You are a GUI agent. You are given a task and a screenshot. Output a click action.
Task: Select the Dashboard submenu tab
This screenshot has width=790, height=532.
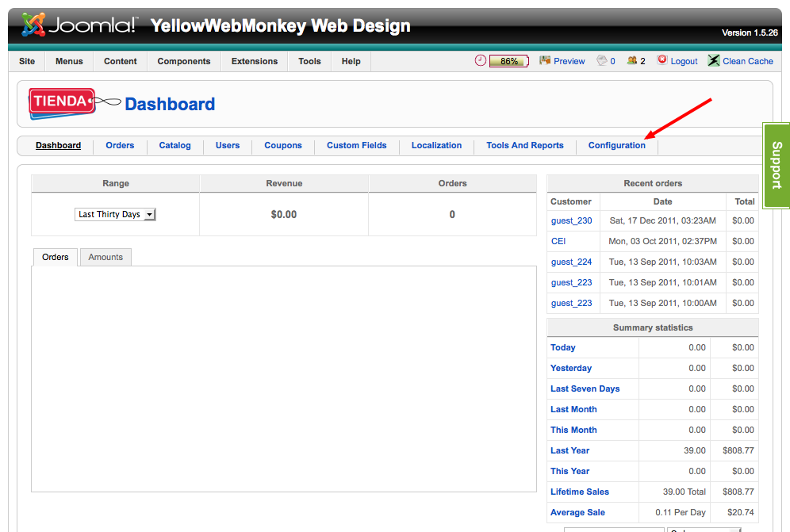(58, 145)
